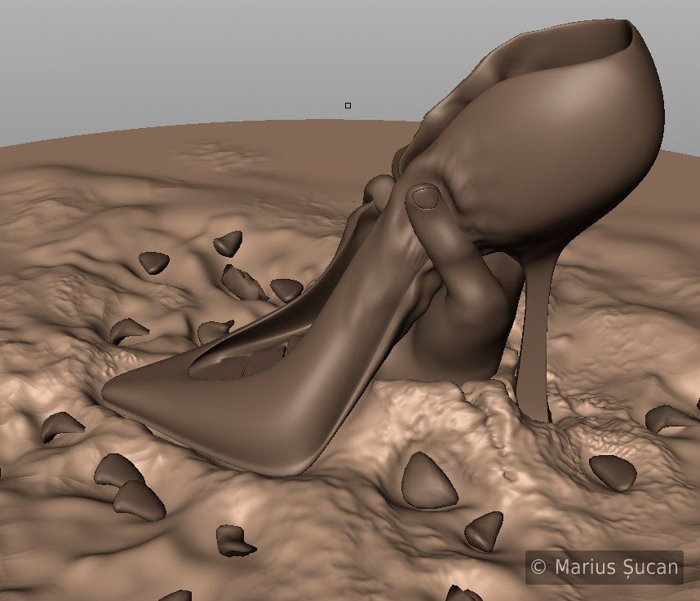Click the copyright symbol in the watermark
Viewport: 700px width, 601px height.
(x=538, y=567)
